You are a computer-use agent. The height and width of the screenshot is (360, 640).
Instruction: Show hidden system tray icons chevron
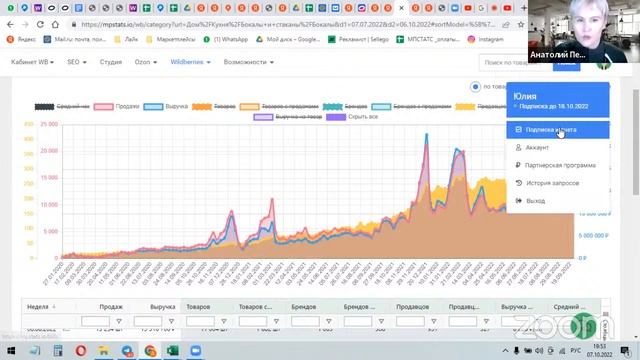point(505,351)
